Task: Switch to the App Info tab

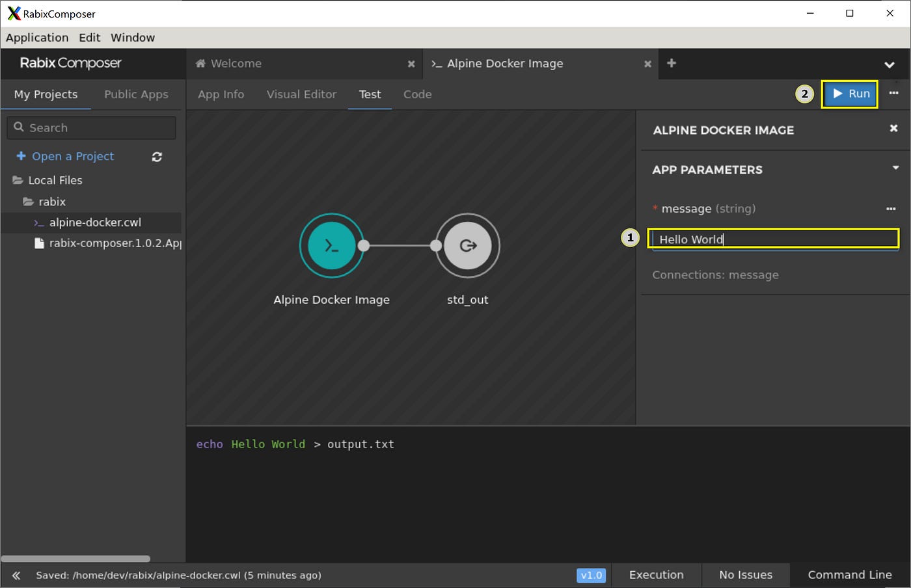Action: click(221, 94)
